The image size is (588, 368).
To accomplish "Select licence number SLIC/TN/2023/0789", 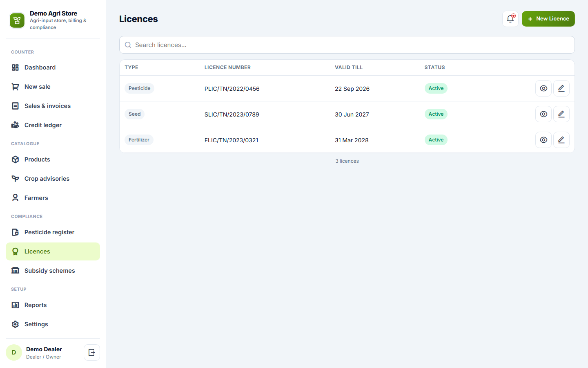I will 232,114.
